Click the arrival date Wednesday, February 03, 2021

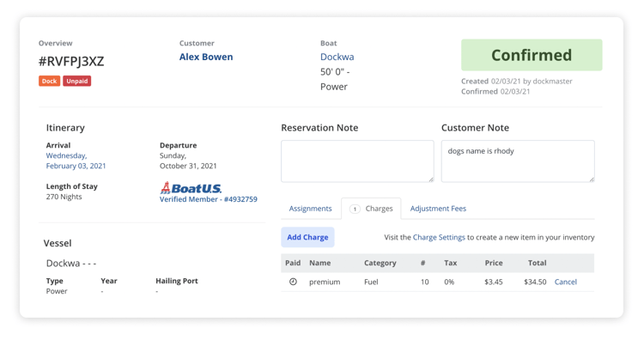[76, 161]
